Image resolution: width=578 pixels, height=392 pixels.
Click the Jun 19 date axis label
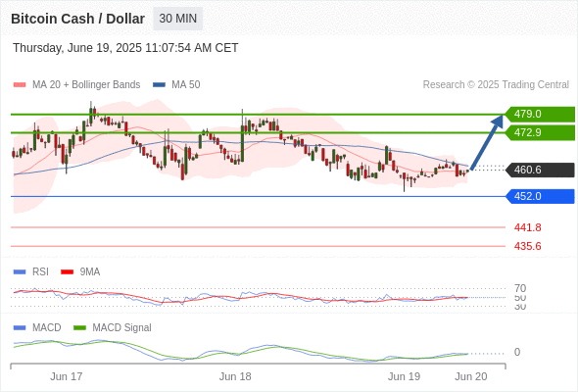[404, 376]
